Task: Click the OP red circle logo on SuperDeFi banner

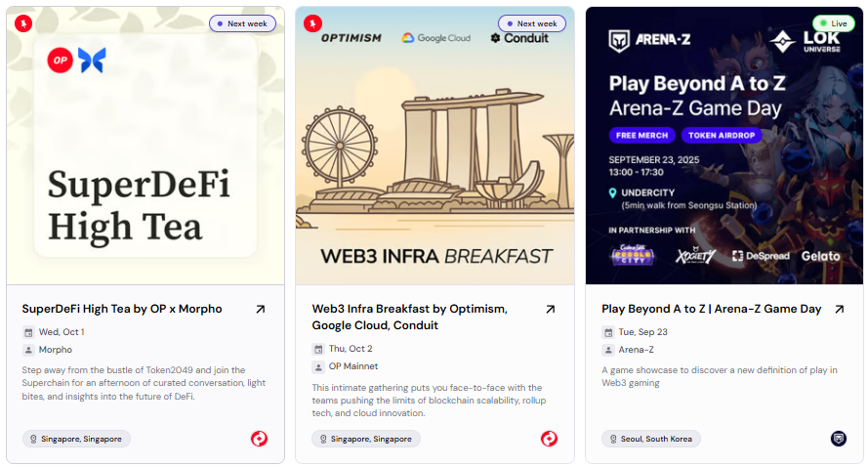Action: [x=60, y=61]
